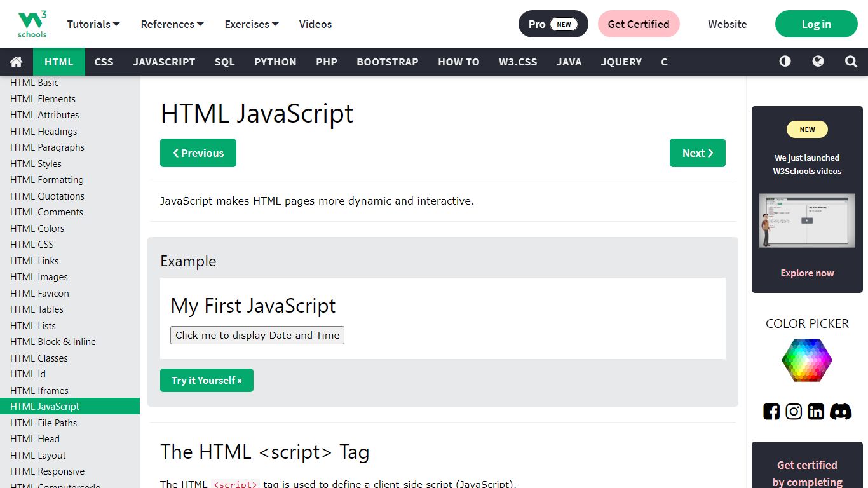Visit the Facebook icon link
This screenshot has height=488, width=868.
coord(771,412)
